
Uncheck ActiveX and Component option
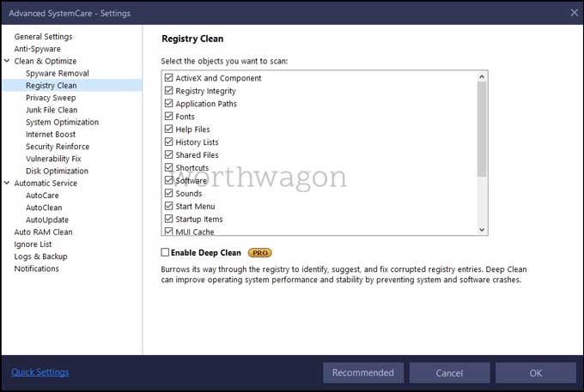(168, 78)
